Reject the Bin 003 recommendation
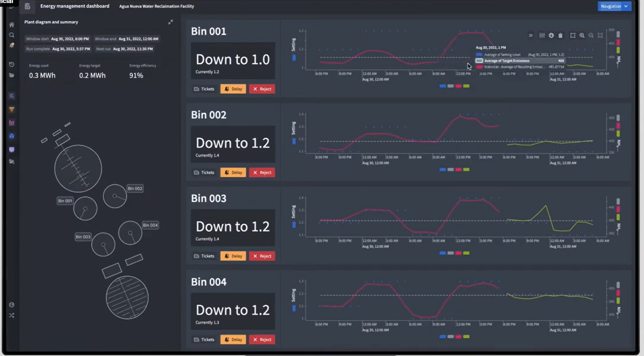644x356 pixels. coord(262,256)
